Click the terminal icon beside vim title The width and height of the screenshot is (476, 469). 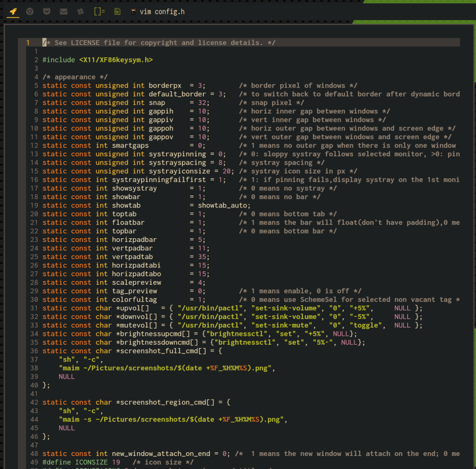tap(134, 12)
